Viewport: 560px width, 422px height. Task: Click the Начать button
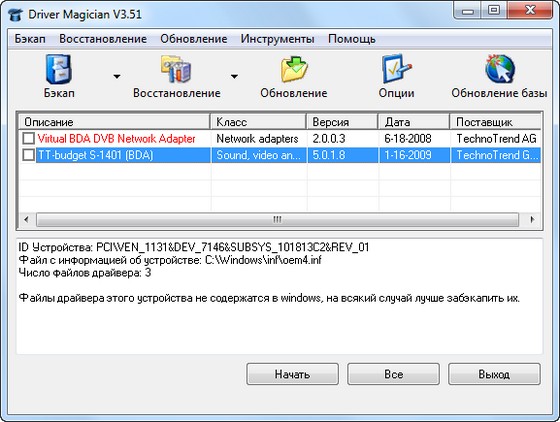point(292,374)
